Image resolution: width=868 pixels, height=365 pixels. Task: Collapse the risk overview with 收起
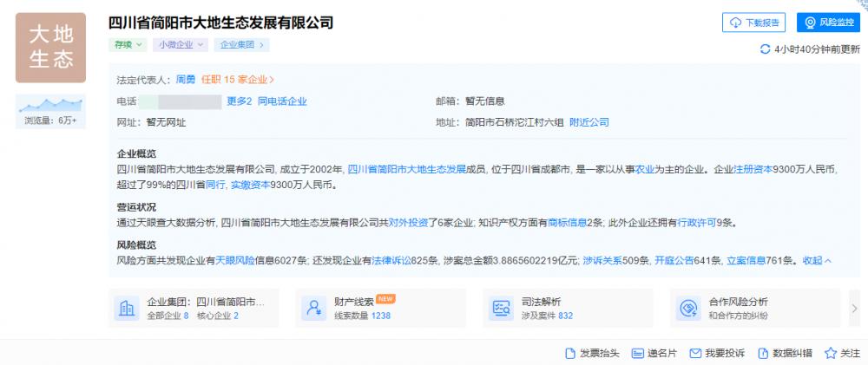click(817, 259)
